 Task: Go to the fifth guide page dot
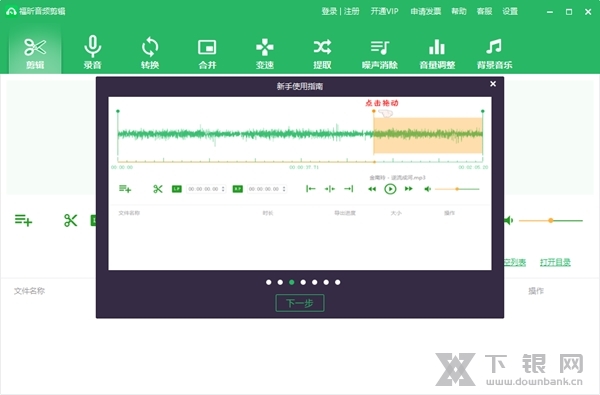pos(315,282)
